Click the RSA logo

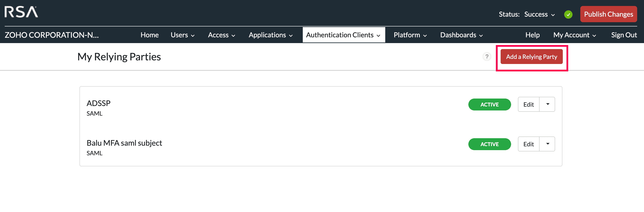tap(21, 12)
